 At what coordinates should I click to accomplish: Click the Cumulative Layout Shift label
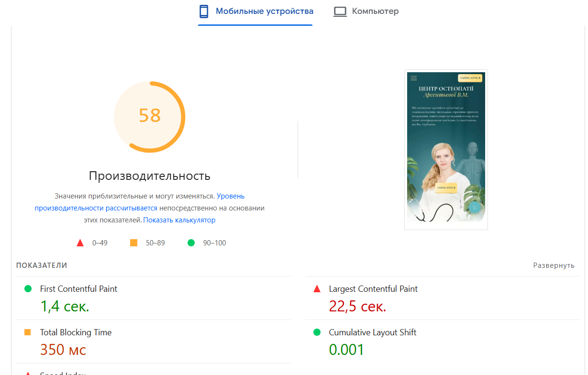point(373,332)
